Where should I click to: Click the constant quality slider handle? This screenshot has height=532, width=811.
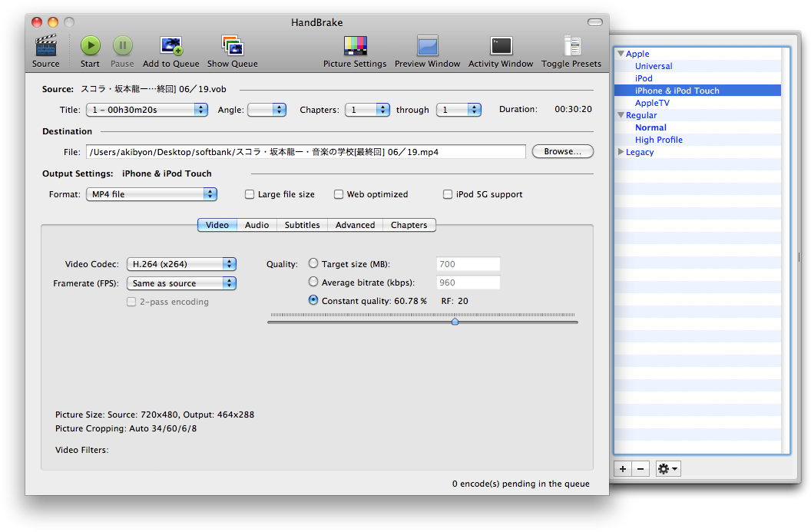pos(455,322)
